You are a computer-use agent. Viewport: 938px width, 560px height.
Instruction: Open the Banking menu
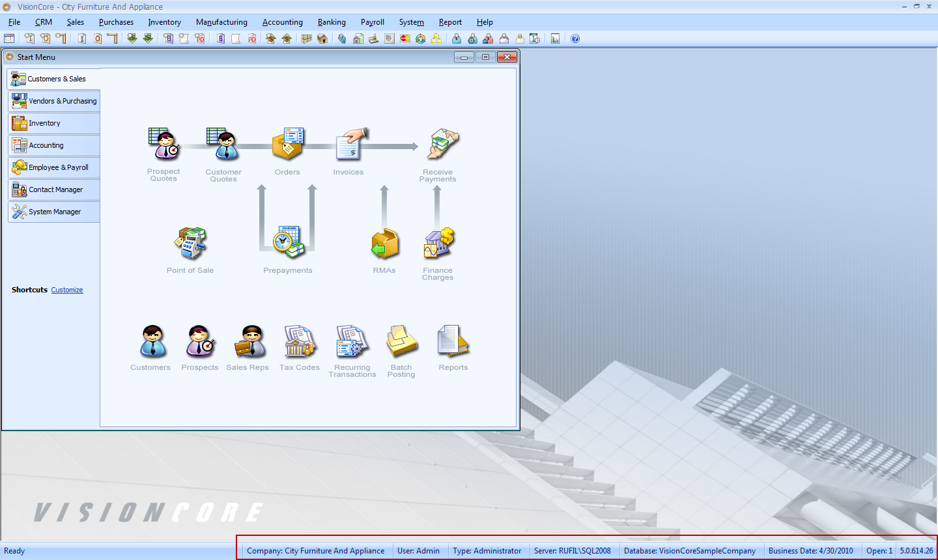click(332, 22)
